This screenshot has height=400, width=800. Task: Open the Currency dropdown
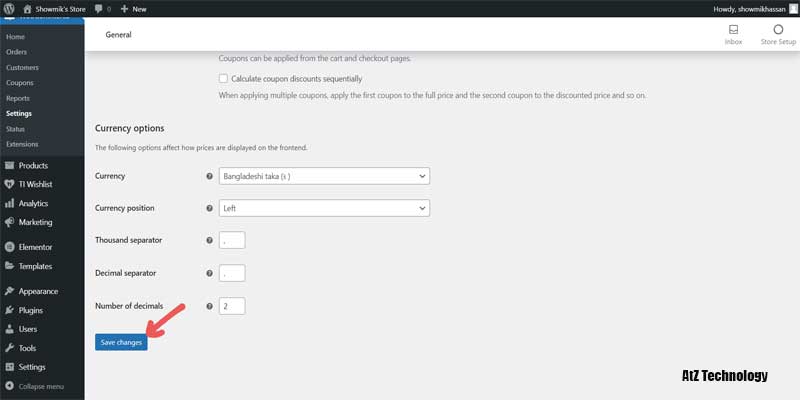point(325,176)
